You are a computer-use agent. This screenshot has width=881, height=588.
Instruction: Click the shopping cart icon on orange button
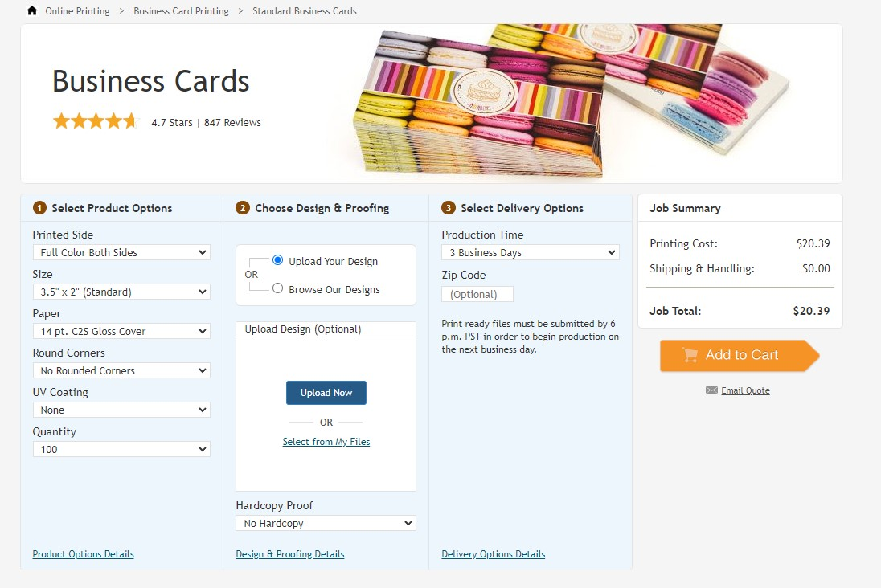(690, 355)
